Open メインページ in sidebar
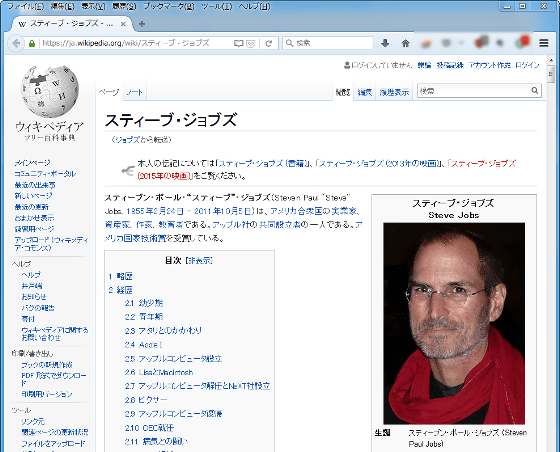 point(32,163)
